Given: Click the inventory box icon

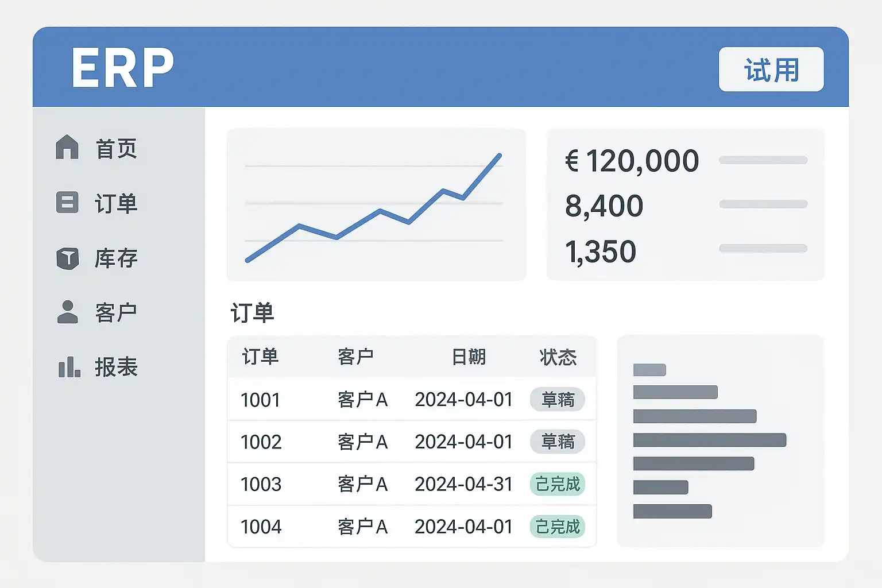Looking at the screenshot, I should point(67,258).
